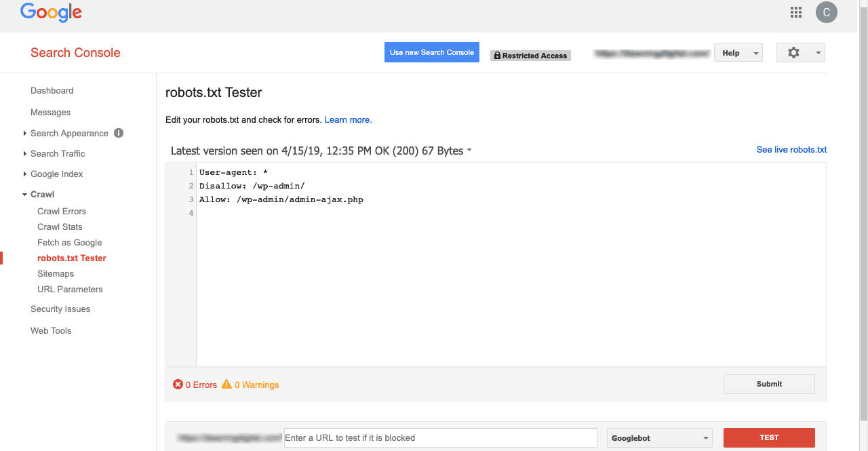Click the Learn more link
This screenshot has height=451, width=868.
[348, 120]
